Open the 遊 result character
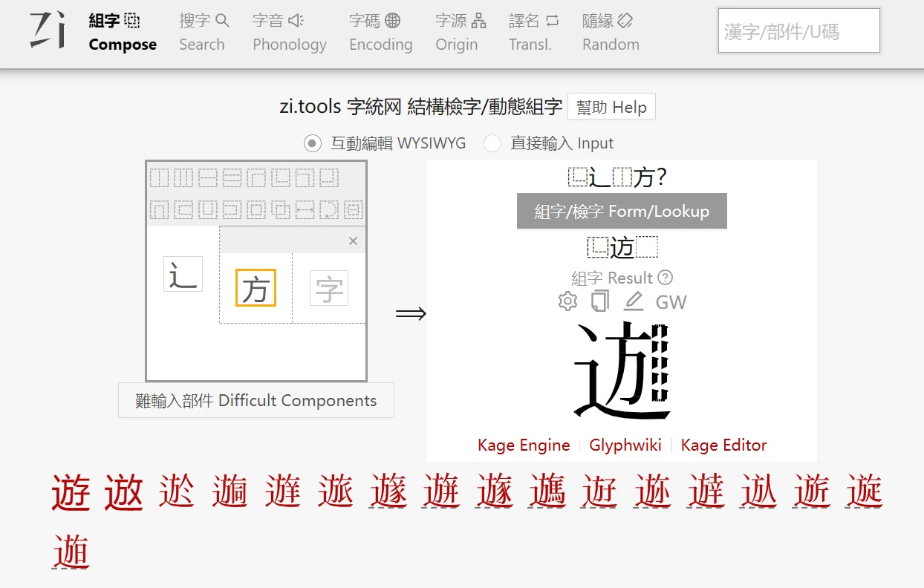Viewport: 924px width, 588px height. click(71, 493)
